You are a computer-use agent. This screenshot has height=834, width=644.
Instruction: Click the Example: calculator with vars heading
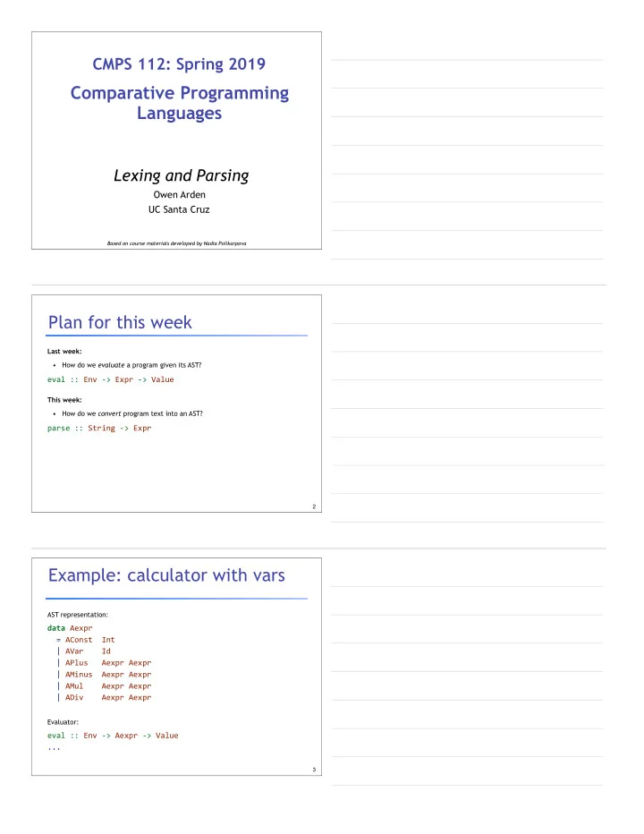(x=166, y=575)
